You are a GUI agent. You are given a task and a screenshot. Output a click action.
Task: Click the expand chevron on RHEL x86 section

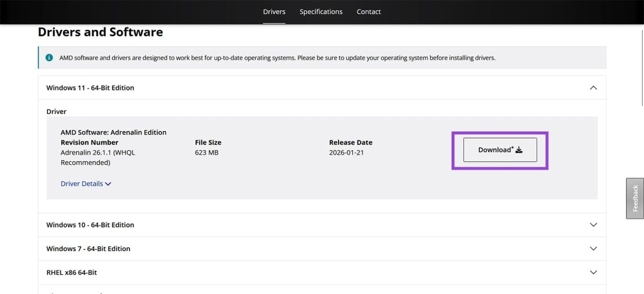pos(593,272)
